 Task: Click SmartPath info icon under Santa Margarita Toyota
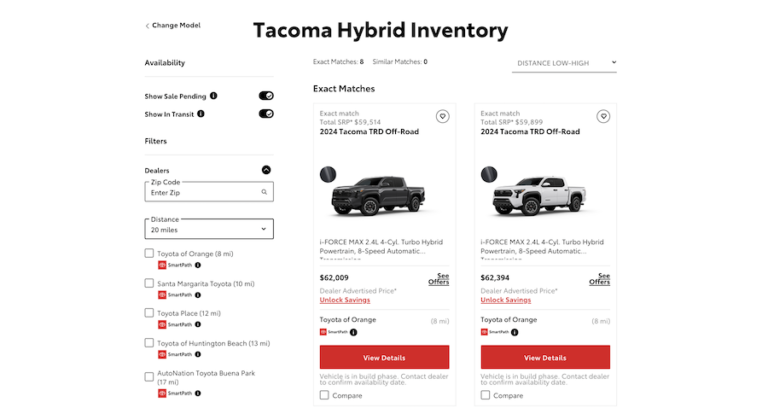(198, 295)
